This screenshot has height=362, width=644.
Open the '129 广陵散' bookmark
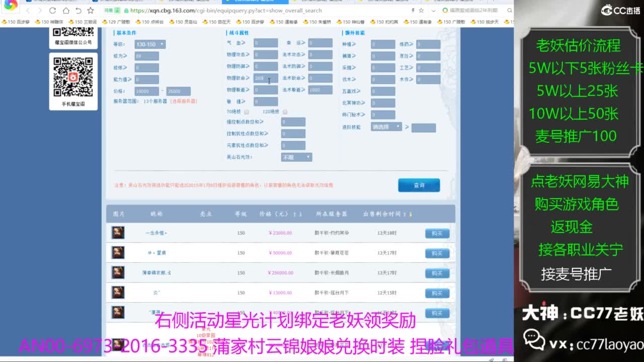(116, 22)
